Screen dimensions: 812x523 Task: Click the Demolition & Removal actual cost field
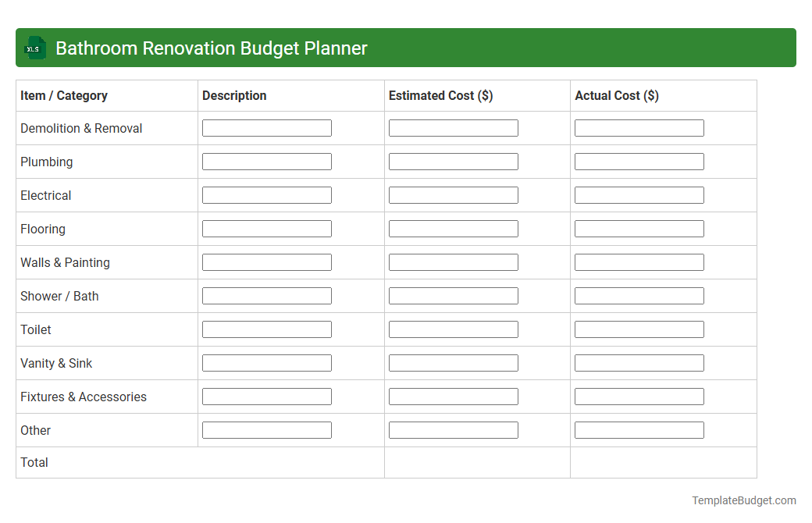click(639, 127)
